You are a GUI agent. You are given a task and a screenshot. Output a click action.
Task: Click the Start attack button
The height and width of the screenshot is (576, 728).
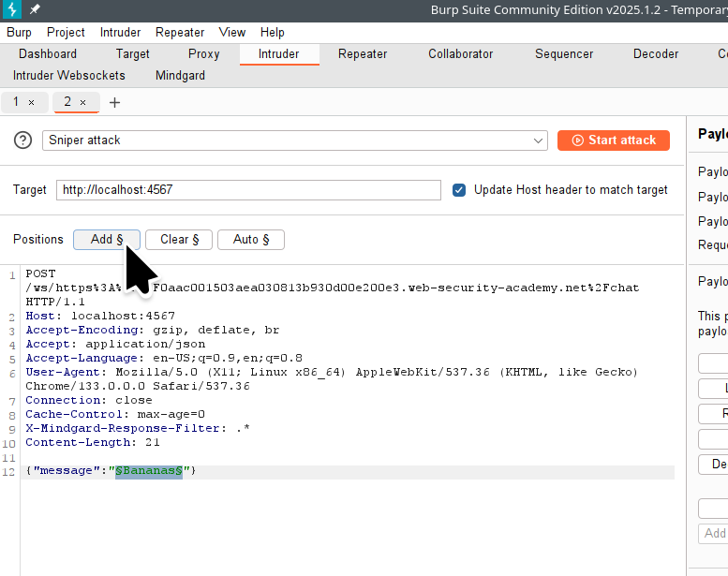click(x=614, y=140)
